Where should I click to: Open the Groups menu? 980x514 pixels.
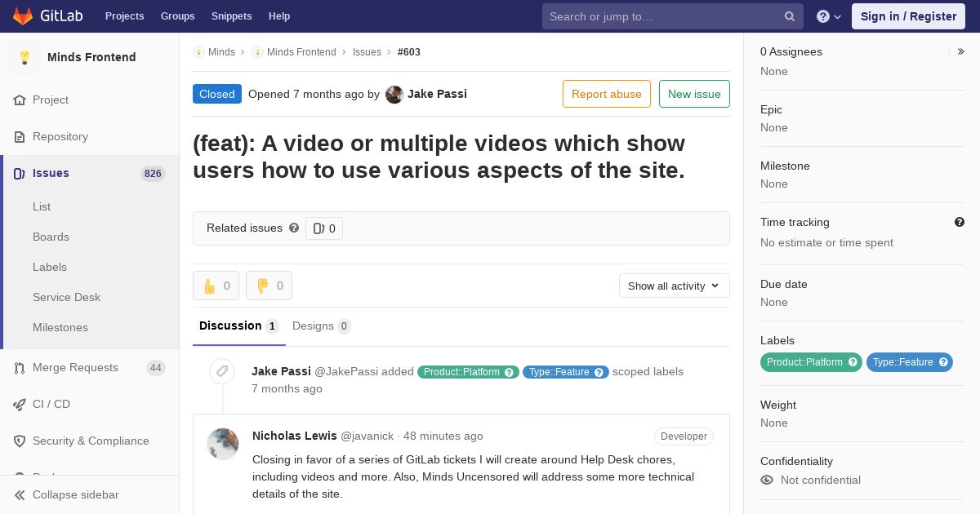click(x=178, y=16)
